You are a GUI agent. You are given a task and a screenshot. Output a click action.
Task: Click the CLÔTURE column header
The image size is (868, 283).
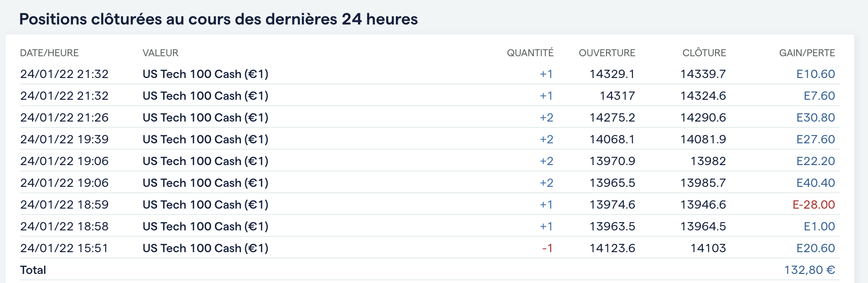coord(704,53)
